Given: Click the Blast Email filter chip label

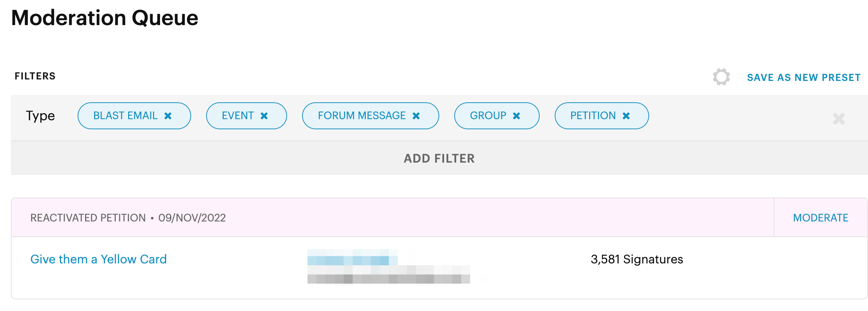Looking at the screenshot, I should click(125, 115).
